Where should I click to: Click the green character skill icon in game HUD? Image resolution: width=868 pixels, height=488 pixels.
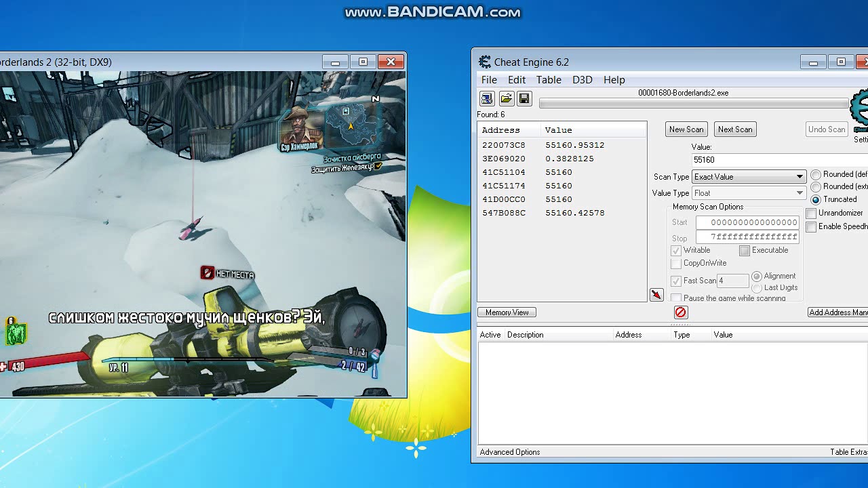(16, 333)
